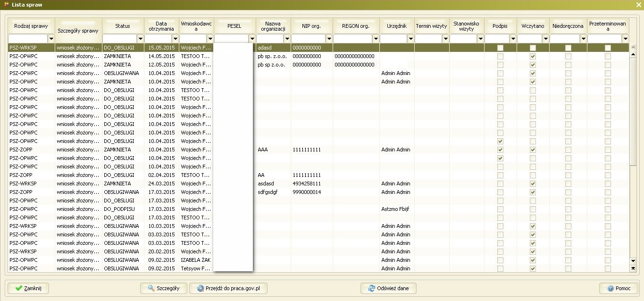This screenshot has width=644, height=301.
Task: Toggle Wczytano checkbox in IZABELA ŻAK row
Action: 533,260
